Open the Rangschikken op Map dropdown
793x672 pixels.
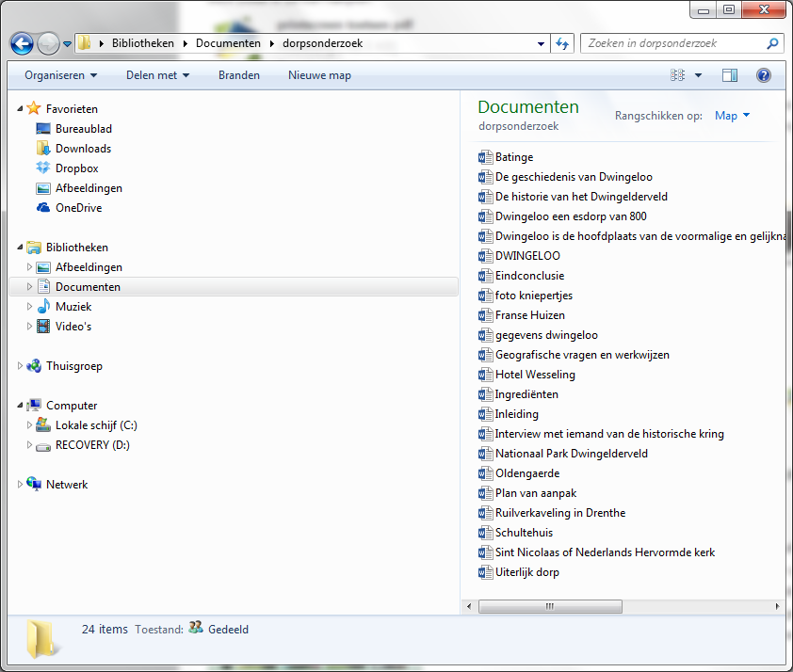click(733, 116)
